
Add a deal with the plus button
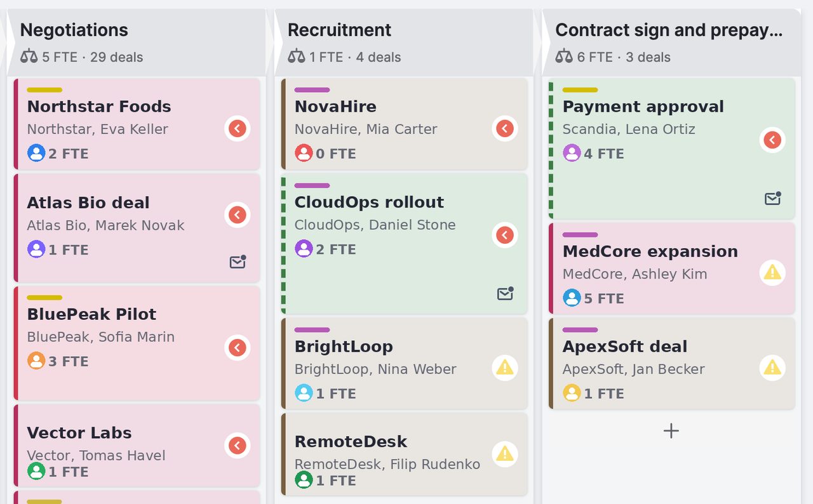(x=671, y=431)
